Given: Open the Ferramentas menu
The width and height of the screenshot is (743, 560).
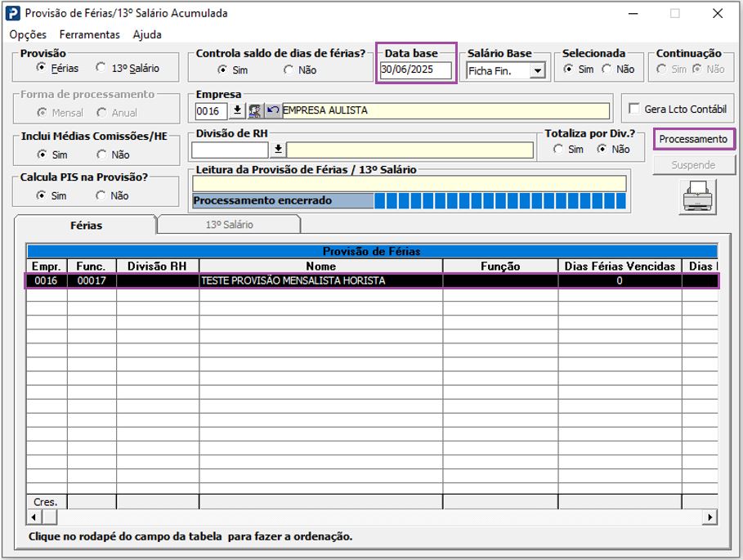Looking at the screenshot, I should 90,34.
